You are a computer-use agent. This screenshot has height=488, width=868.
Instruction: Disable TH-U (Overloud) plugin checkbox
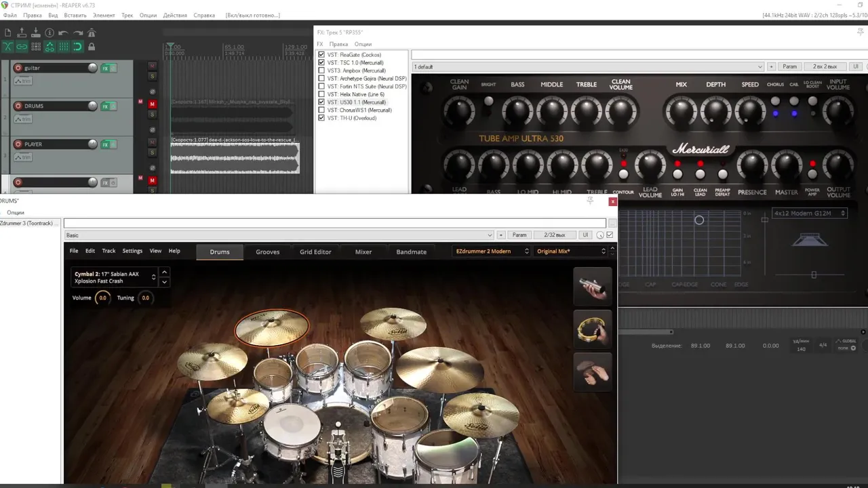point(321,118)
